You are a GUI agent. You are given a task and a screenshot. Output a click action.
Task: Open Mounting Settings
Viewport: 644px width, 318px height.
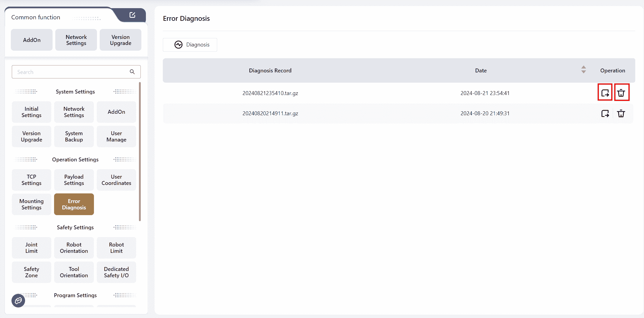31,204
